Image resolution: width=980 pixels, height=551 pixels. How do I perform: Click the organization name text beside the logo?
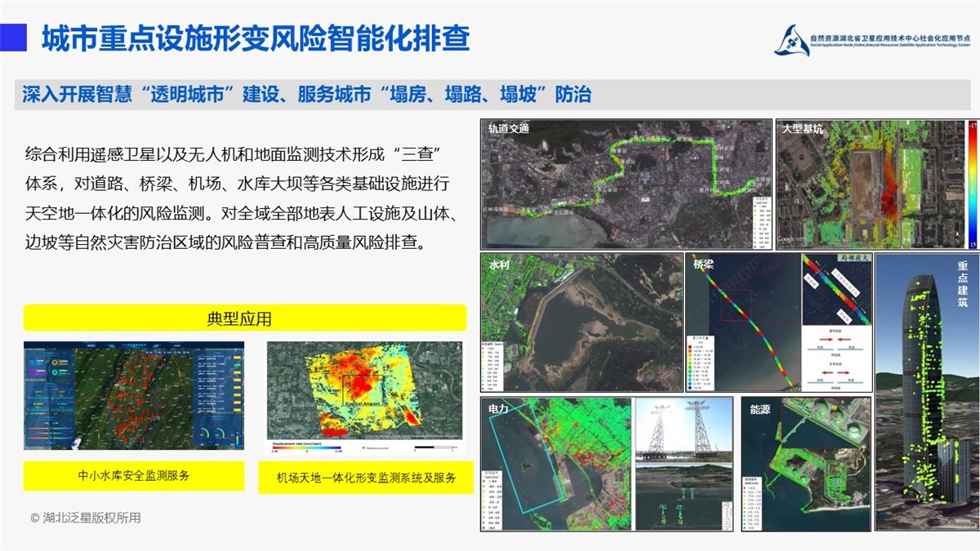tap(890, 39)
